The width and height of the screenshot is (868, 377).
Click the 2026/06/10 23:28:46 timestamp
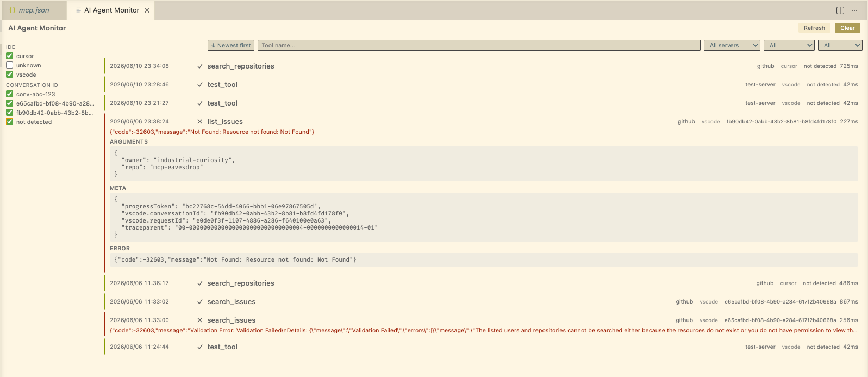pyautogui.click(x=139, y=85)
